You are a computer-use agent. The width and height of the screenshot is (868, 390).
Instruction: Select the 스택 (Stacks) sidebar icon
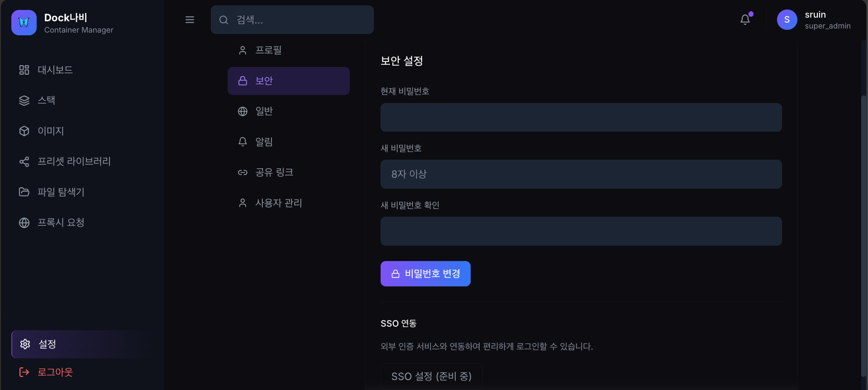[x=47, y=100]
